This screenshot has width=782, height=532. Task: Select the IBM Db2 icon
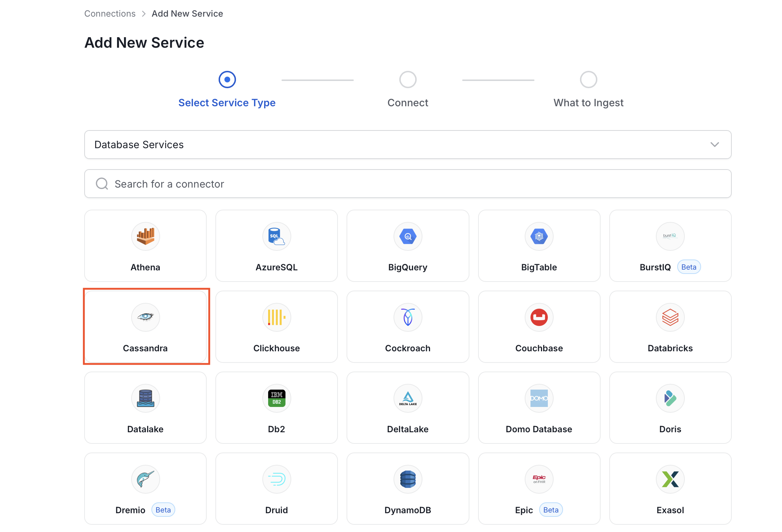277,398
